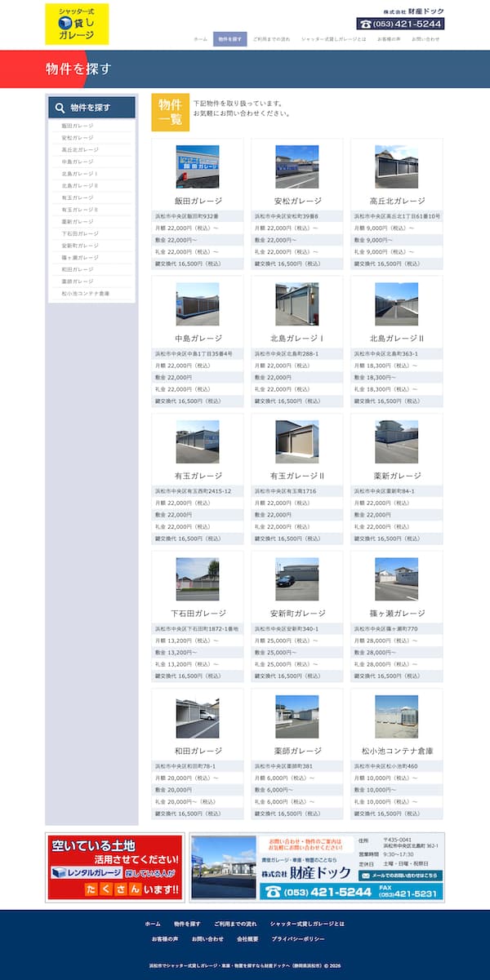Click the 和田ガレージ card title
Image resolution: width=490 pixels, height=980 pixels.
tap(198, 751)
